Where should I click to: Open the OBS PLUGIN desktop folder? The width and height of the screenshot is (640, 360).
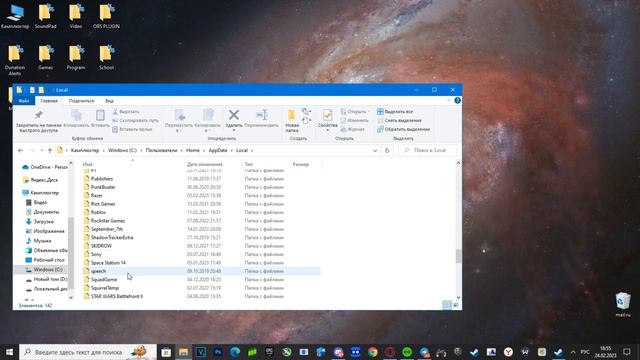(x=106, y=16)
